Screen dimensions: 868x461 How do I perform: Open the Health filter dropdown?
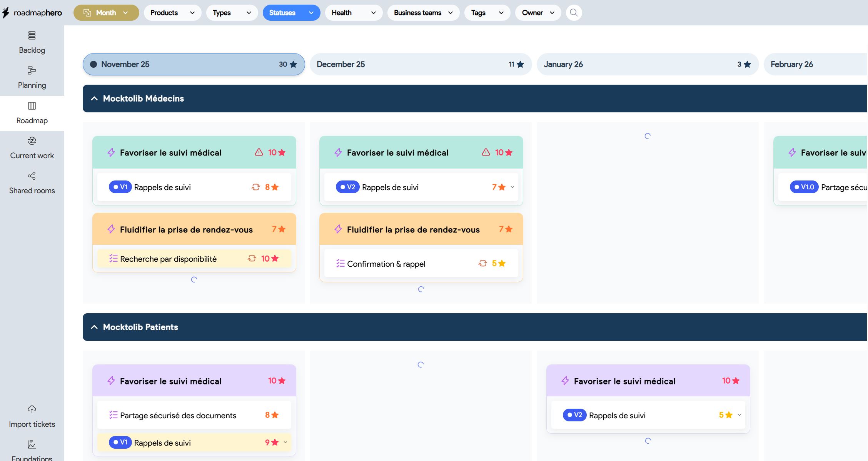(x=353, y=13)
